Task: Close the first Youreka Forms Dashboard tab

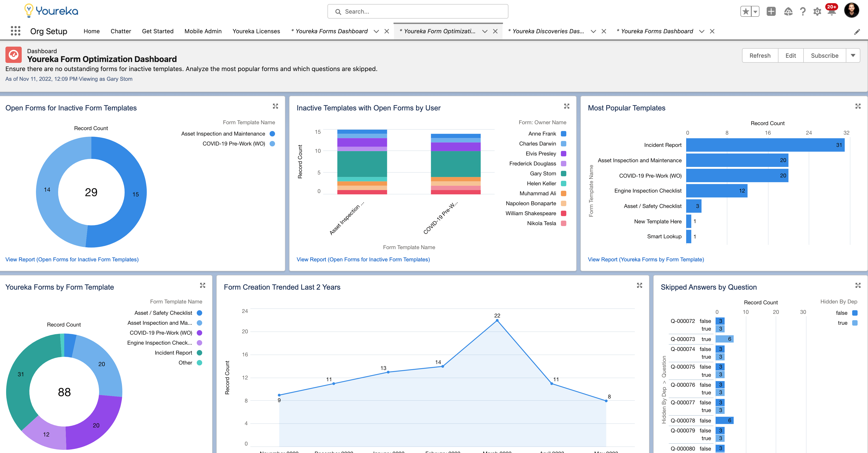Action: [x=387, y=31]
